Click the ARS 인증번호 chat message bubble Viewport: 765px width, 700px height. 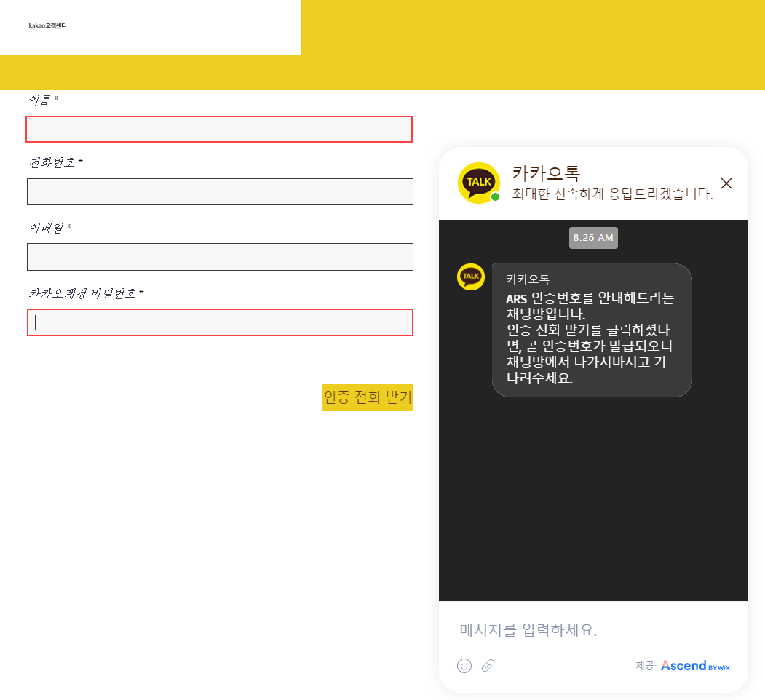pyautogui.click(x=592, y=330)
